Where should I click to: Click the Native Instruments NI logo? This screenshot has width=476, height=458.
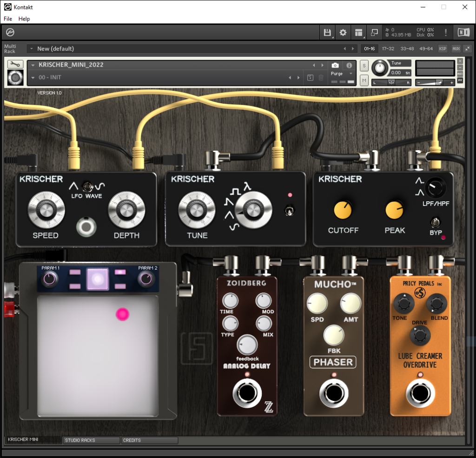point(463,32)
